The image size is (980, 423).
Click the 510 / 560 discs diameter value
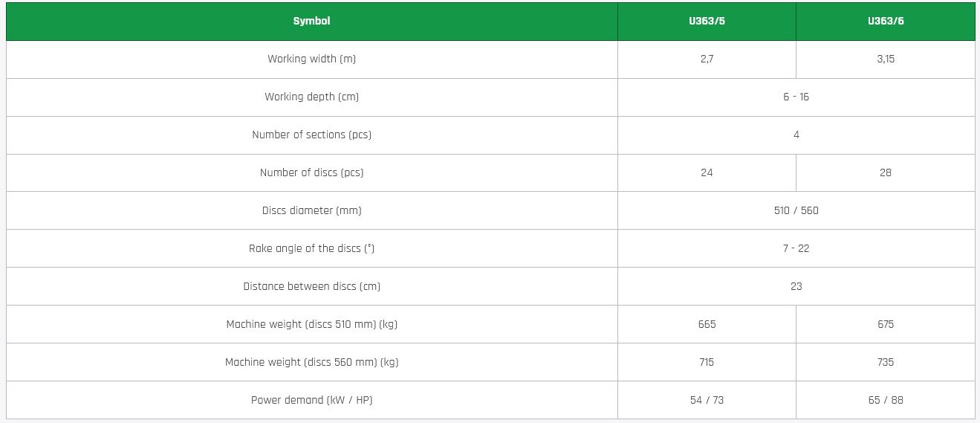796,210
